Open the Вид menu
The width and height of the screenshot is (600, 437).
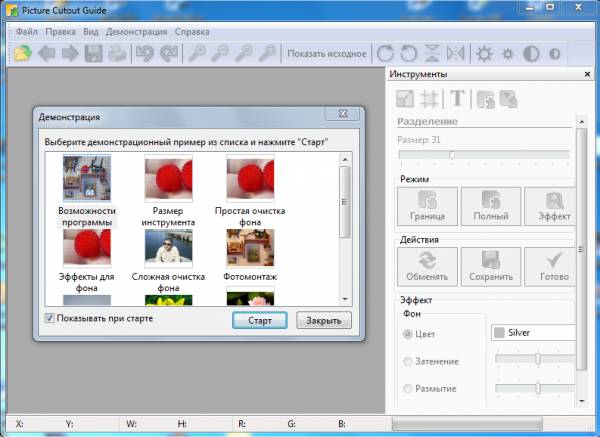tap(91, 31)
